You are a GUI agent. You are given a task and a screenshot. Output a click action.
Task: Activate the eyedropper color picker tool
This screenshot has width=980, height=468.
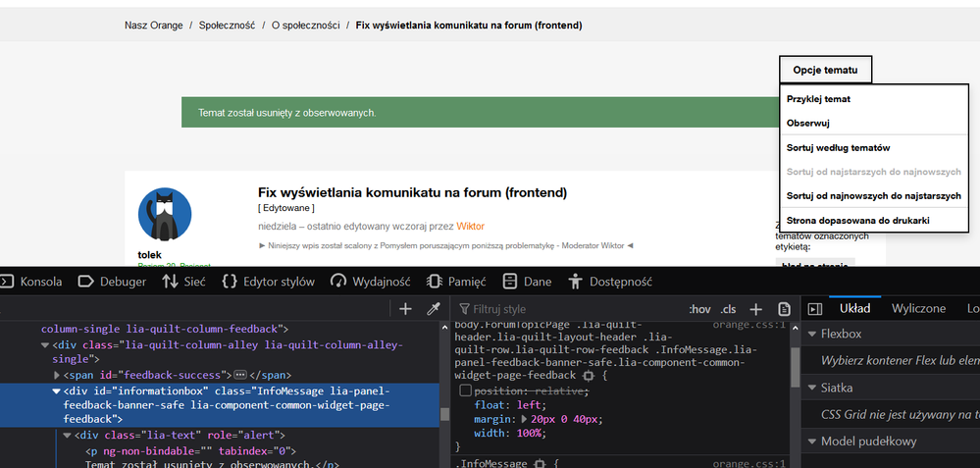click(x=433, y=309)
